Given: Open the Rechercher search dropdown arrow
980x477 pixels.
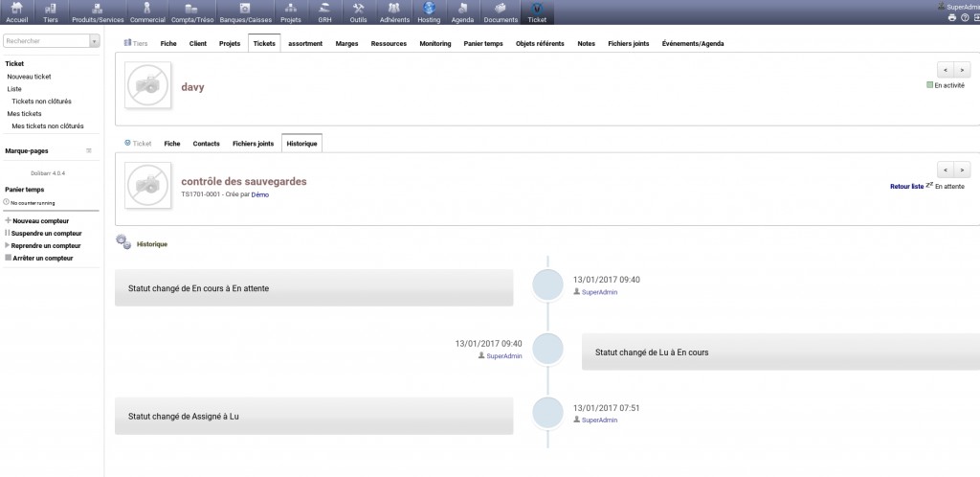Looking at the screenshot, I should 94,41.
